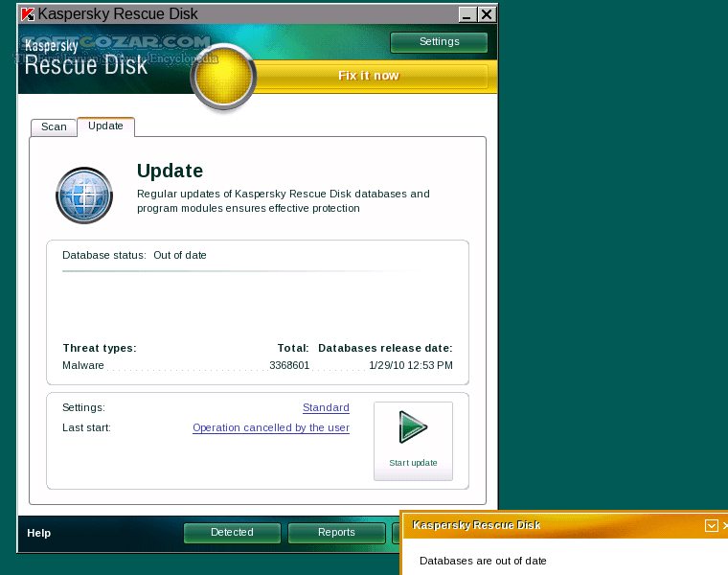Close the Kaspersky Rescue Disk window
728x575 pixels.
(x=487, y=14)
